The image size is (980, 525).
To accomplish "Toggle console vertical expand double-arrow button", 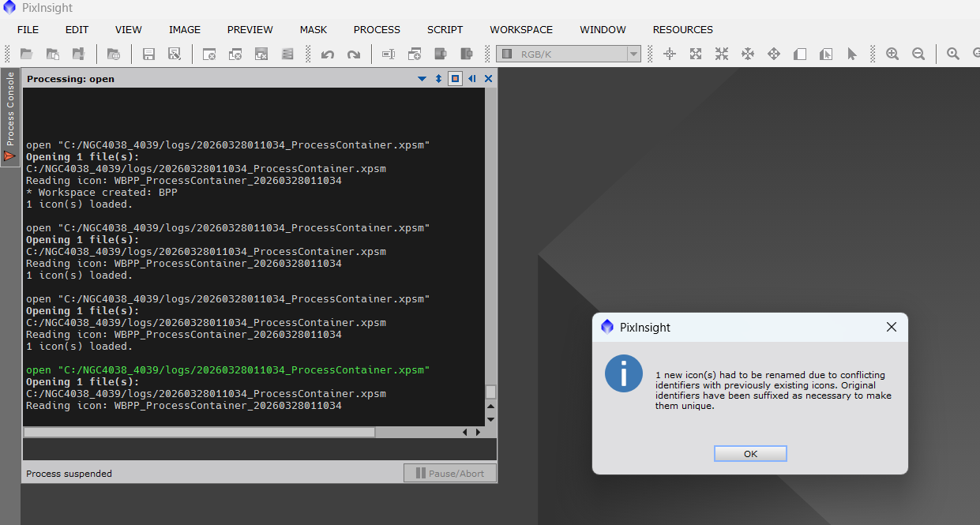I will 439,79.
